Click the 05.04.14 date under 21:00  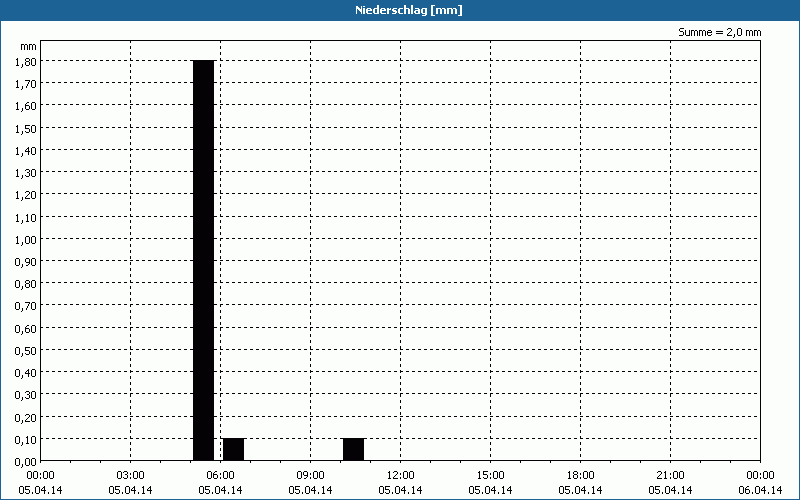[670, 490]
